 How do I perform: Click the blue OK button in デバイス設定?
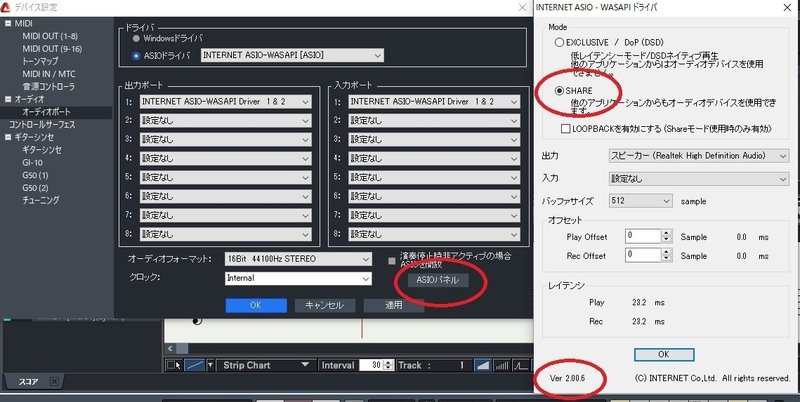click(256, 305)
